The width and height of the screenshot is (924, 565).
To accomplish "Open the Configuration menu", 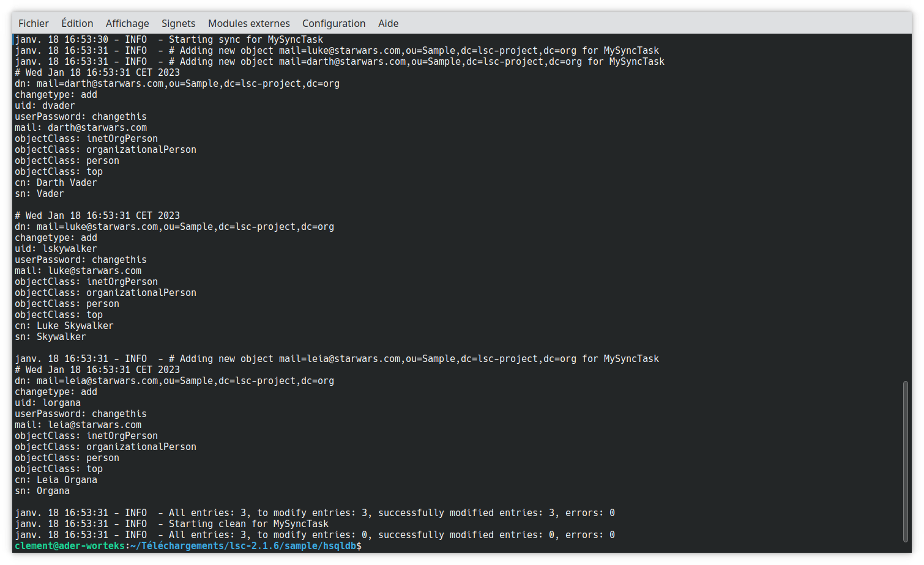I will (x=333, y=23).
